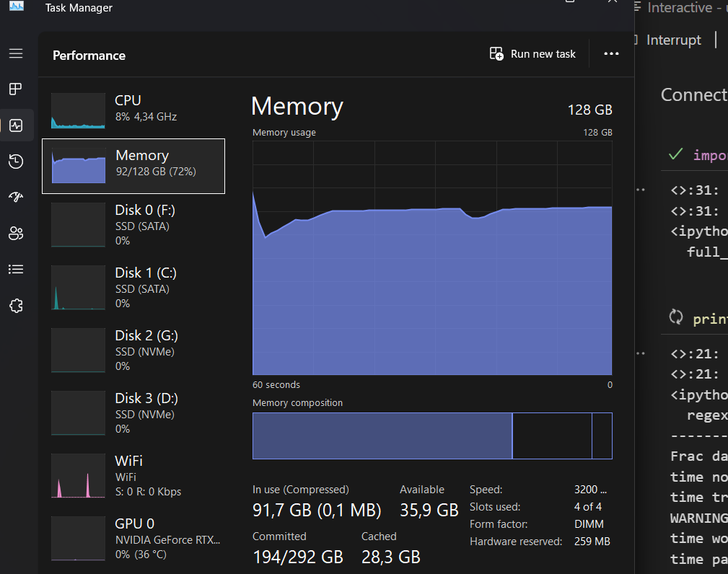728x574 pixels.
Task: Click the Available value 35,9 GB
Action: pos(429,511)
